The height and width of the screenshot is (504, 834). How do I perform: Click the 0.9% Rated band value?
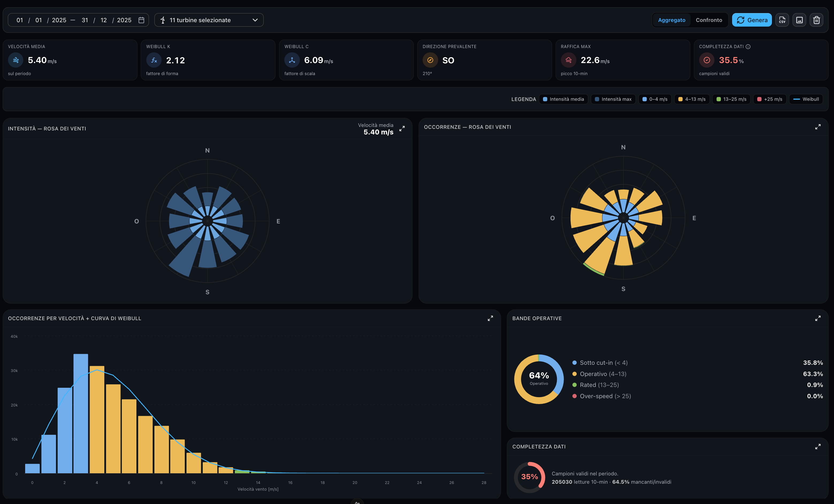tap(815, 385)
